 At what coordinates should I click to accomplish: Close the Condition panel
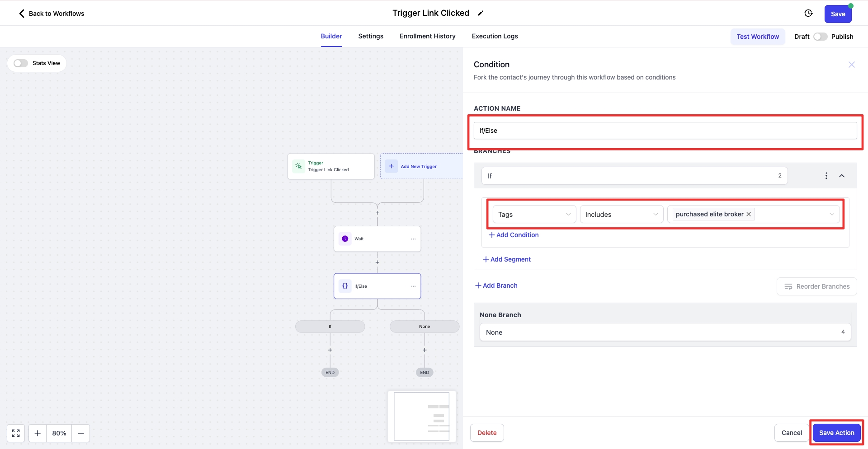(851, 65)
